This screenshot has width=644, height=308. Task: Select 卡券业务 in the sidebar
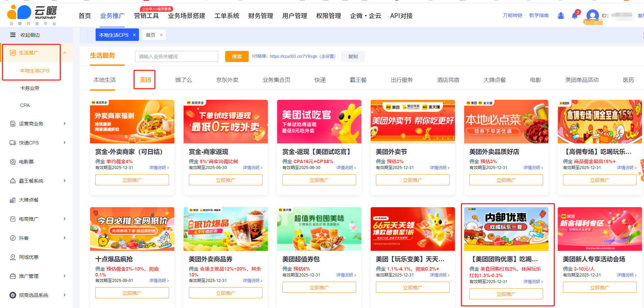click(x=30, y=88)
